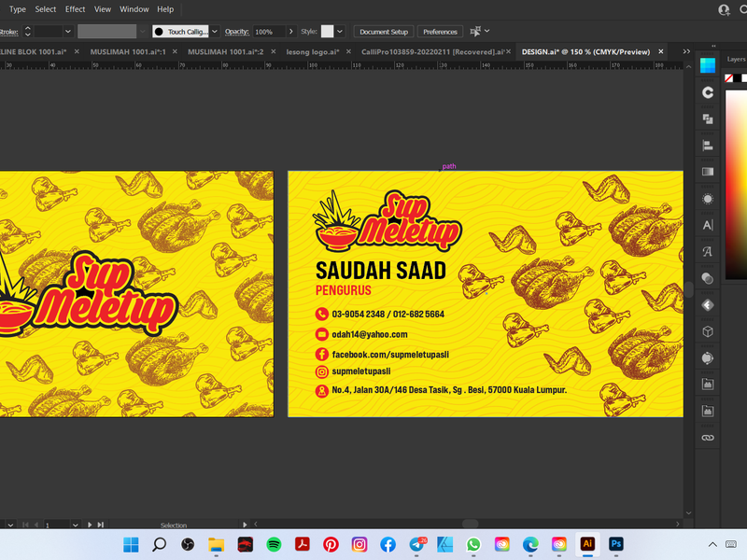
Task: Open Spotify from the taskbar
Action: [274, 544]
